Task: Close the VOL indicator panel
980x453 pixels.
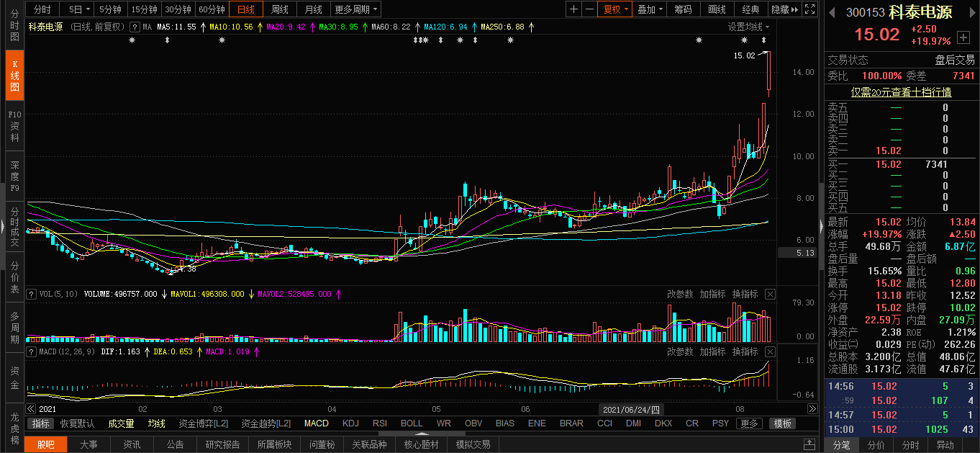Action: [770, 294]
